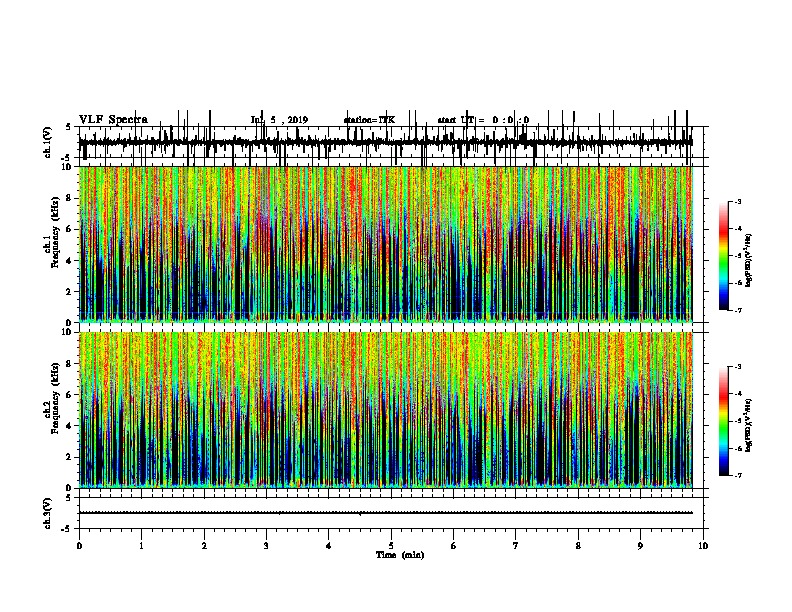Click the time axis tick label "9"
Viewport: 792px width, 612px height.
640,546
